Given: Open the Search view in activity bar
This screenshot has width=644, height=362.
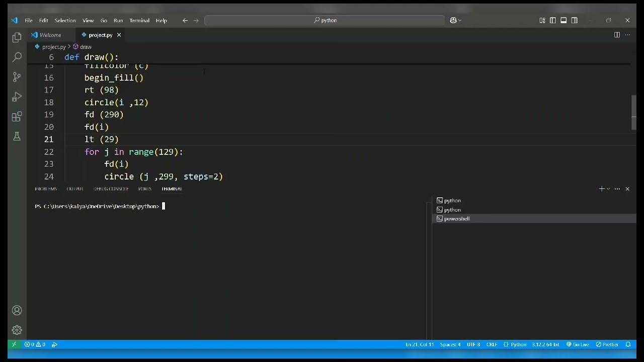Looking at the screenshot, I should coord(17,57).
